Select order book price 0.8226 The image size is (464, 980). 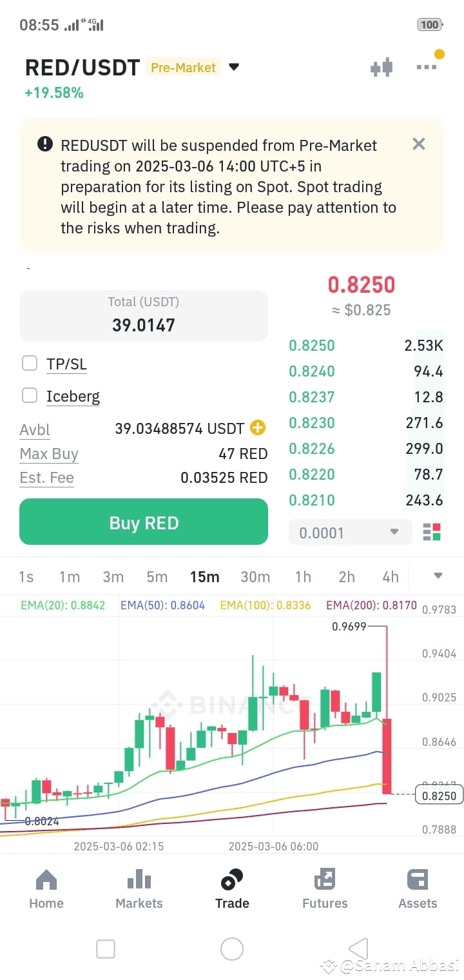[312, 449]
